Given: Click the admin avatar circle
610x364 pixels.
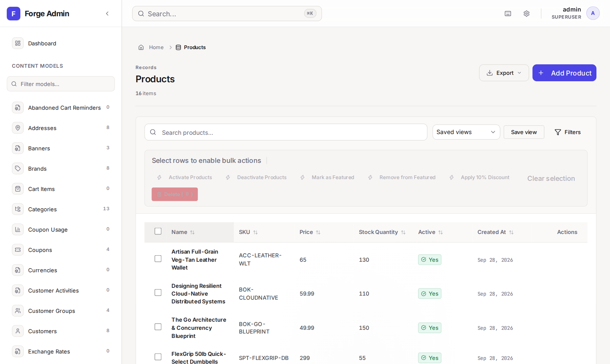Looking at the screenshot, I should [x=593, y=13].
